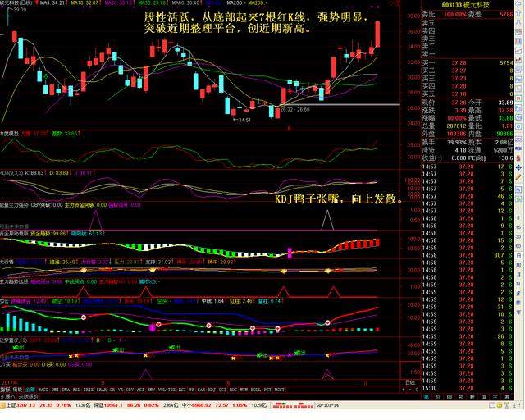Switch sub-chart to MACD indicator
525x420 pixels.
point(43,390)
